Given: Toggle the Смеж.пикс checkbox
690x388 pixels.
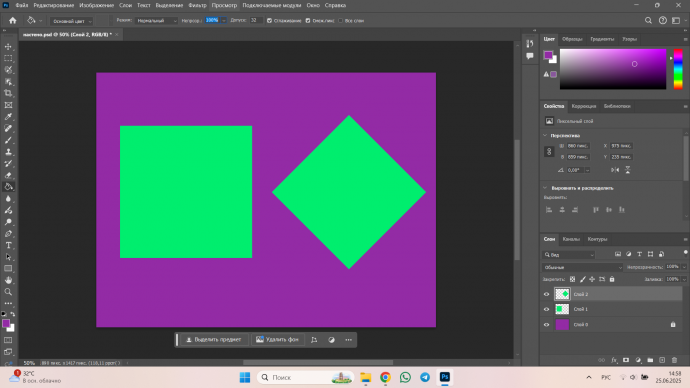Looking at the screenshot, I should click(x=308, y=21).
